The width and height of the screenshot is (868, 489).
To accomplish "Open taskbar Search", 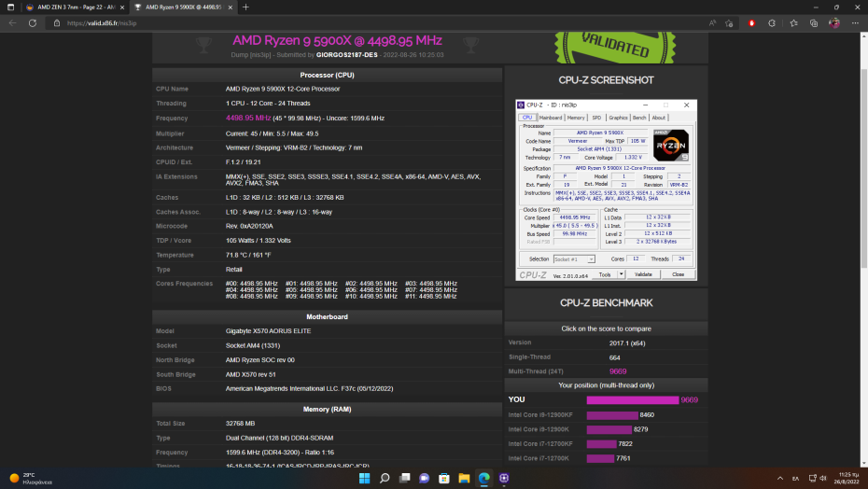I will 385,478.
